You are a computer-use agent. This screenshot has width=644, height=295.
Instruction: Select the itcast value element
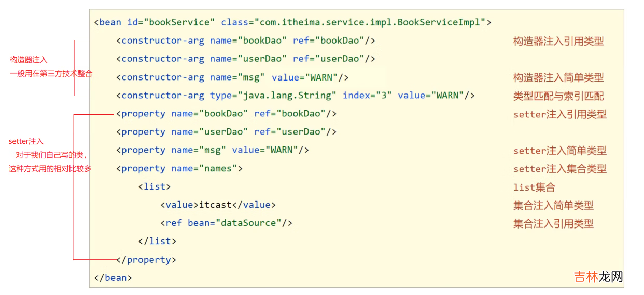pos(218,205)
